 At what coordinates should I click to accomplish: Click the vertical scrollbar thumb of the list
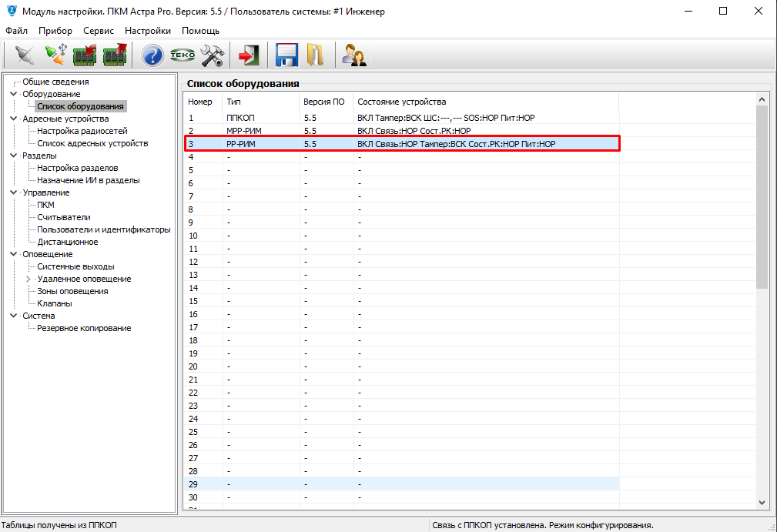pos(762,197)
